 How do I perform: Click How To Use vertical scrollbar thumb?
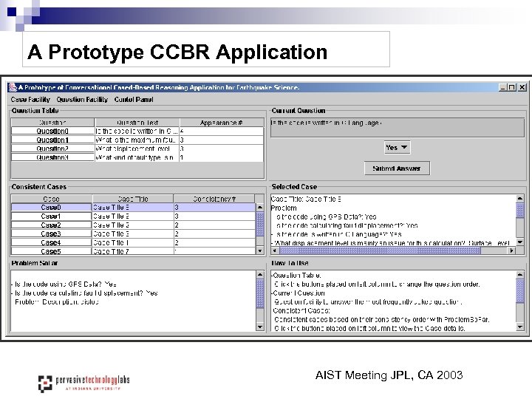(x=519, y=291)
